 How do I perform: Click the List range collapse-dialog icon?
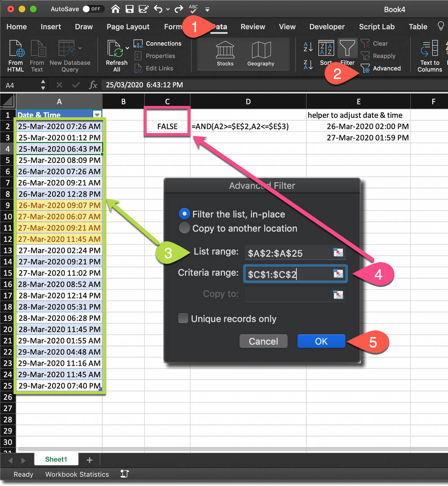338,253
